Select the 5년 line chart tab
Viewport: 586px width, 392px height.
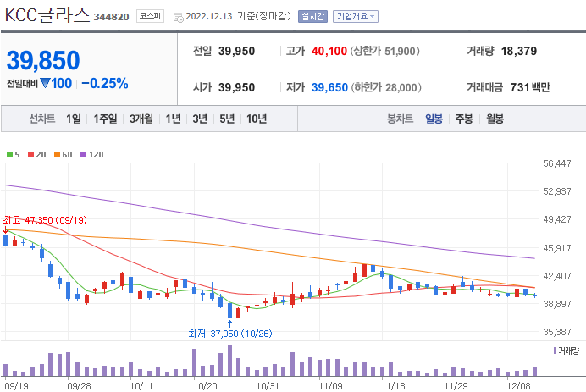tap(226, 119)
